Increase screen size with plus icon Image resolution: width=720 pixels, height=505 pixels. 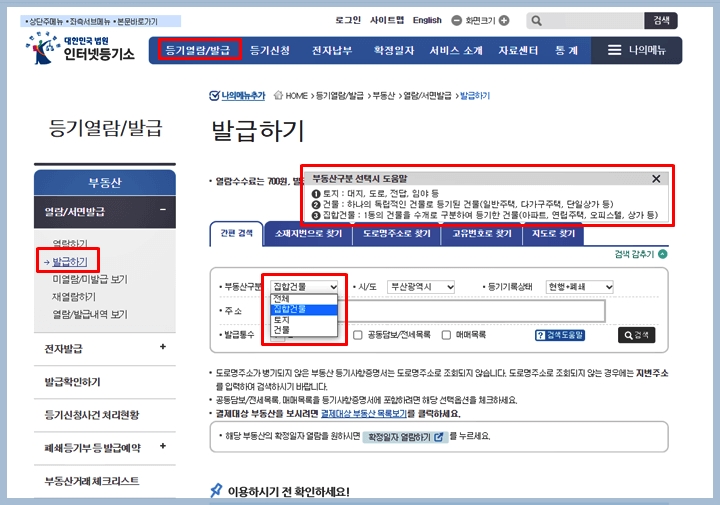pyautogui.click(x=504, y=21)
